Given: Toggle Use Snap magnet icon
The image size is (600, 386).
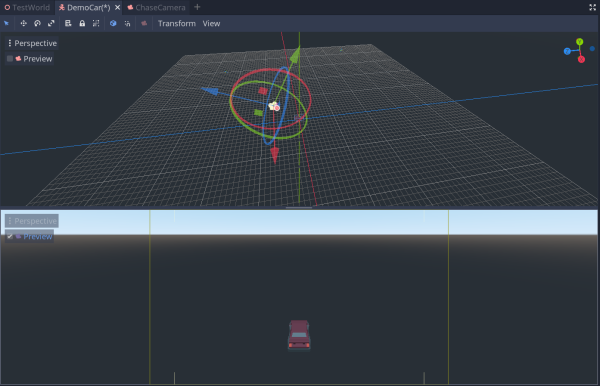Looking at the screenshot, I should (127, 23).
